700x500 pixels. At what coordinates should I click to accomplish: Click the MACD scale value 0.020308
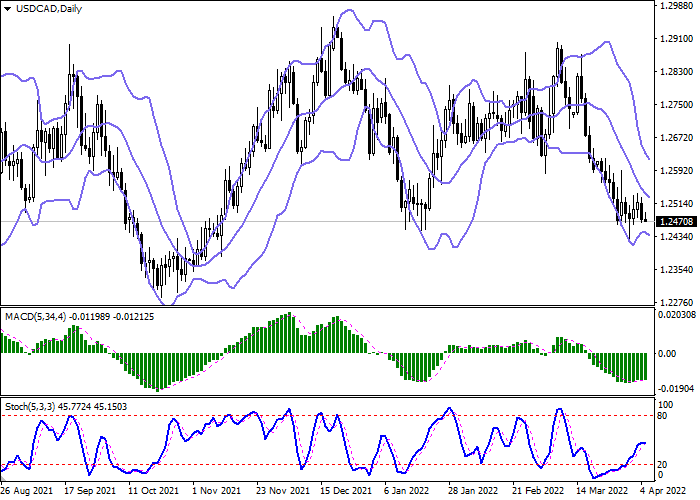677,315
